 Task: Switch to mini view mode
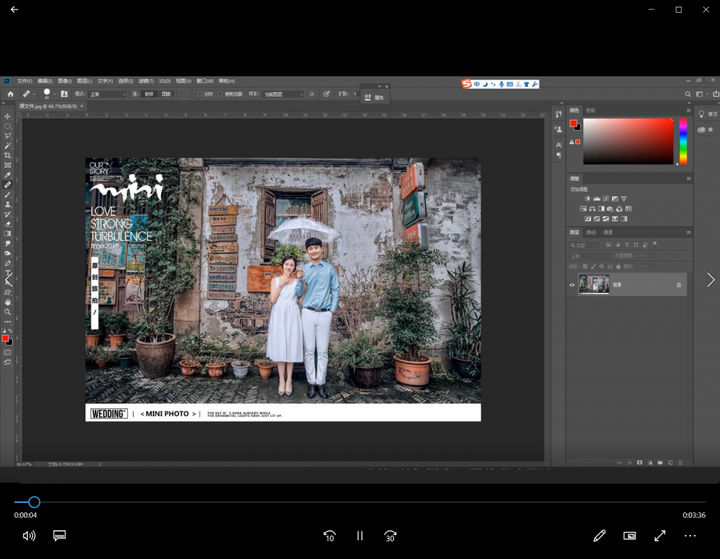point(630,536)
